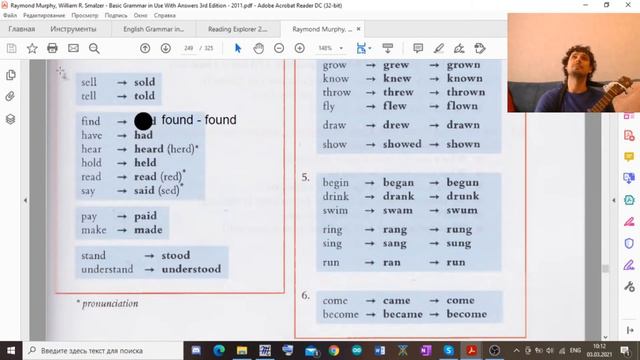640x360 pixels.
Task: Send the file by email envelope icon
Action: tap(73, 48)
